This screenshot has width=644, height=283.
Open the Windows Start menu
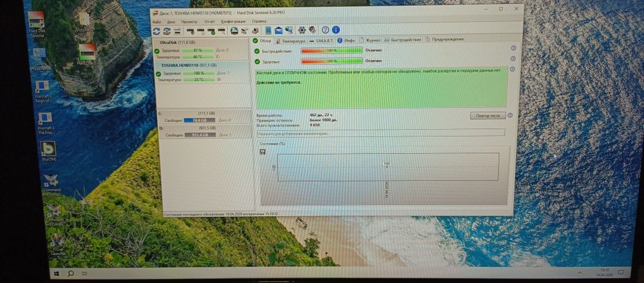[56, 273]
